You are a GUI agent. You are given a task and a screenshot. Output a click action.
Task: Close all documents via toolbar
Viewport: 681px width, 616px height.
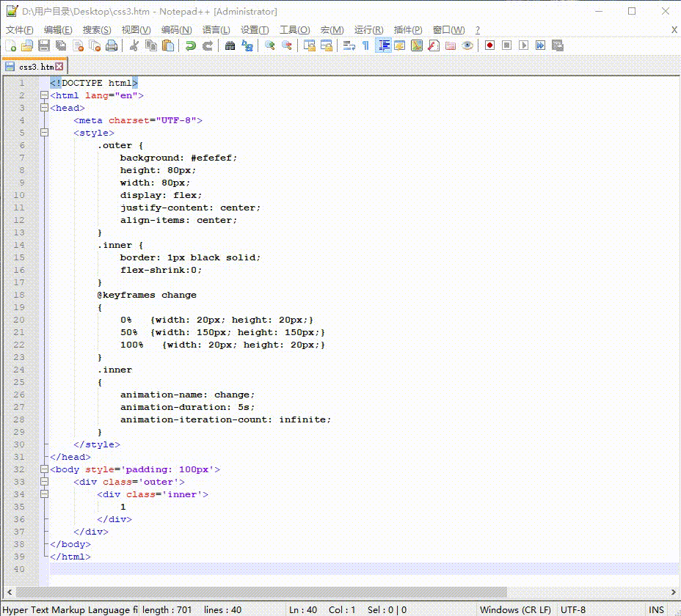click(95, 45)
